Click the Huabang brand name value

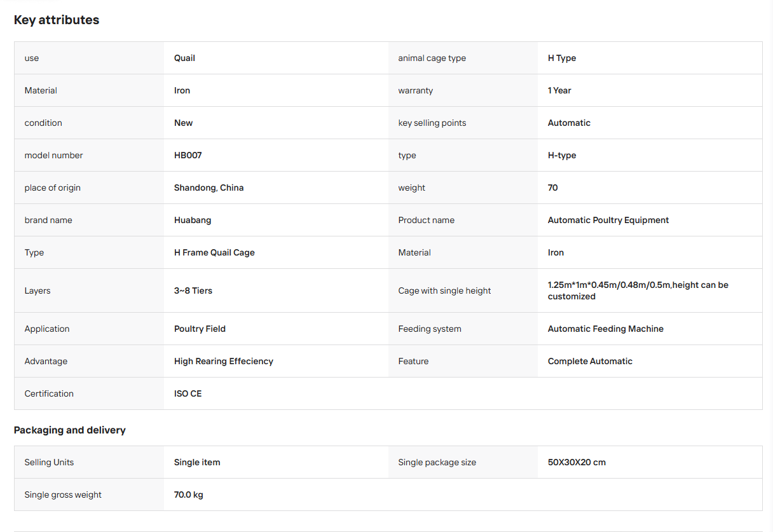[x=193, y=220]
